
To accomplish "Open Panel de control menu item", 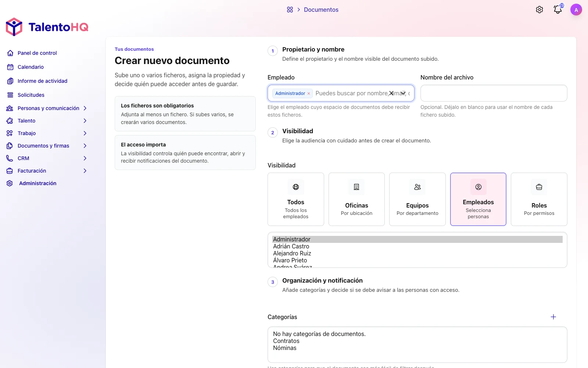I will tap(37, 53).
